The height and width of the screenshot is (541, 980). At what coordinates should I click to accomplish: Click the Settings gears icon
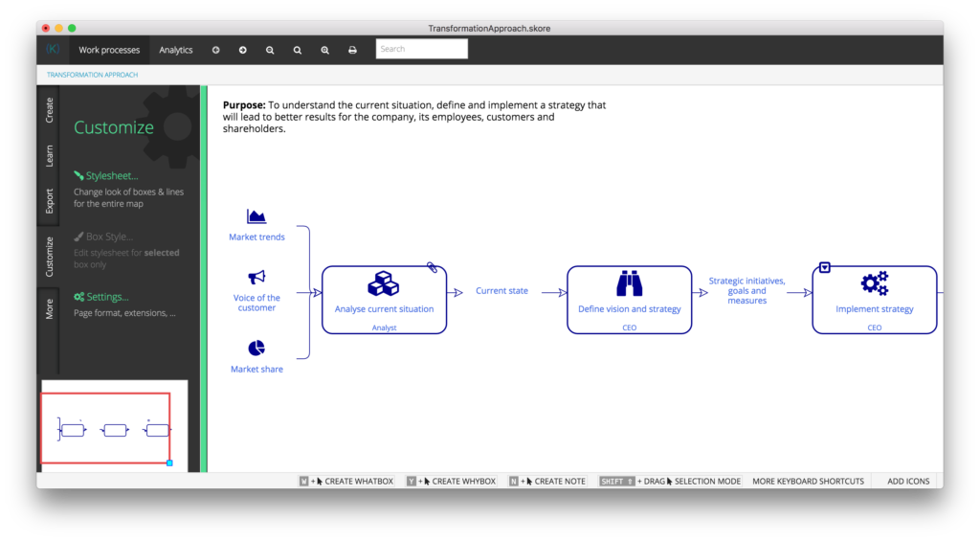point(78,297)
